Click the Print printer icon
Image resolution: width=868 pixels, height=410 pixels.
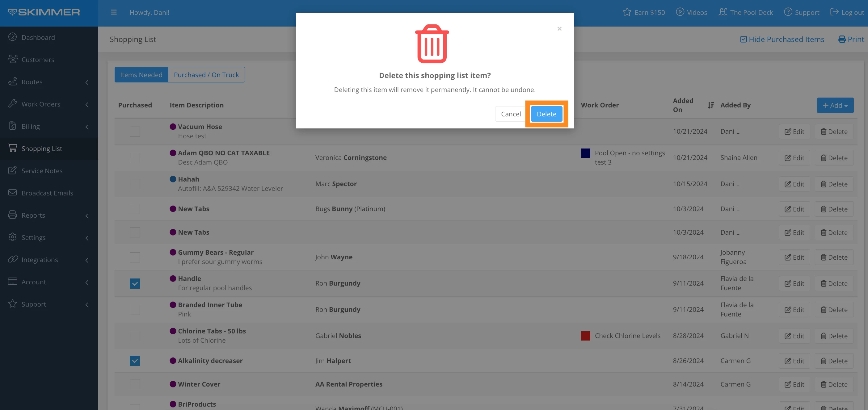click(842, 40)
